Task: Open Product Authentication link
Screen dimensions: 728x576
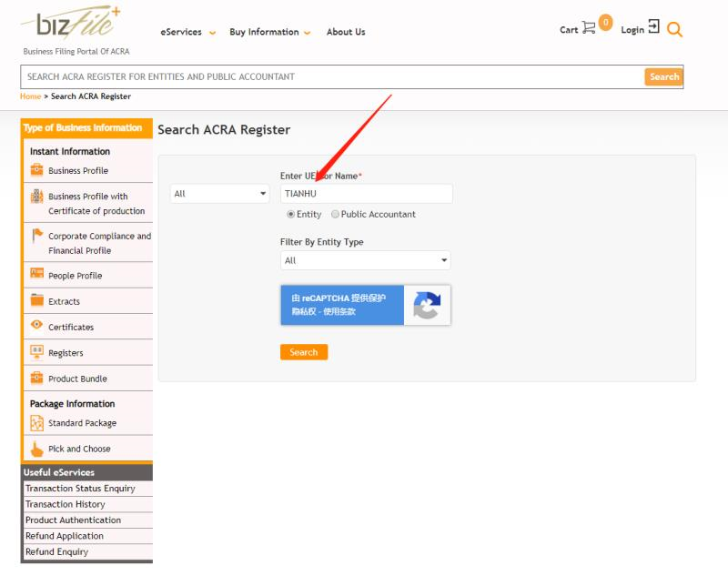Action: pyautogui.click(x=73, y=520)
